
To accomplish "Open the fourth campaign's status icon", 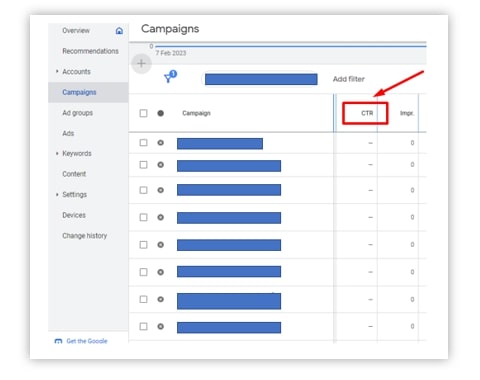I will click(160, 217).
